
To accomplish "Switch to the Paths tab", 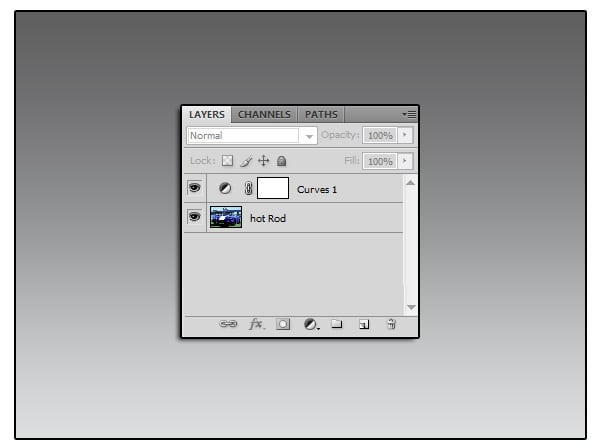I will pos(321,115).
